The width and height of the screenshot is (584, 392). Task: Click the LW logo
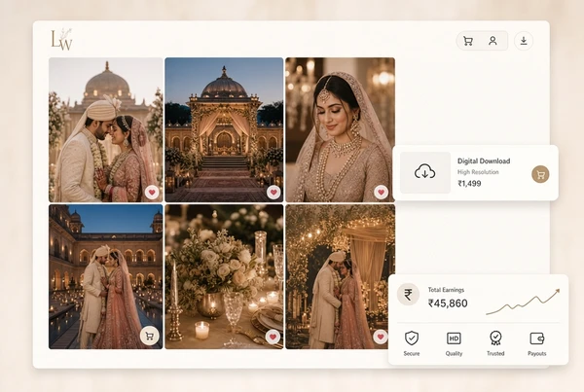point(62,39)
